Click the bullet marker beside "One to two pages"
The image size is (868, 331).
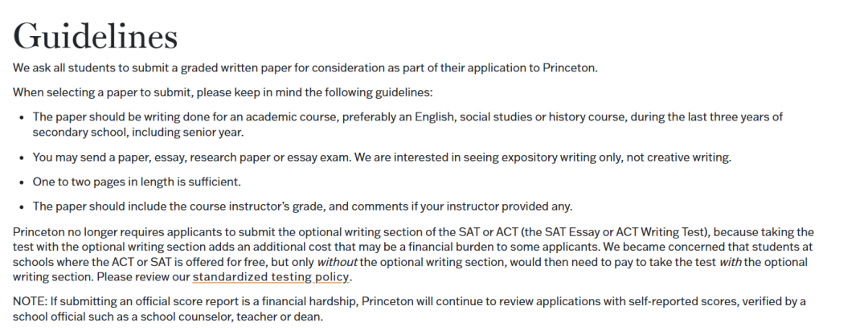tap(22, 182)
